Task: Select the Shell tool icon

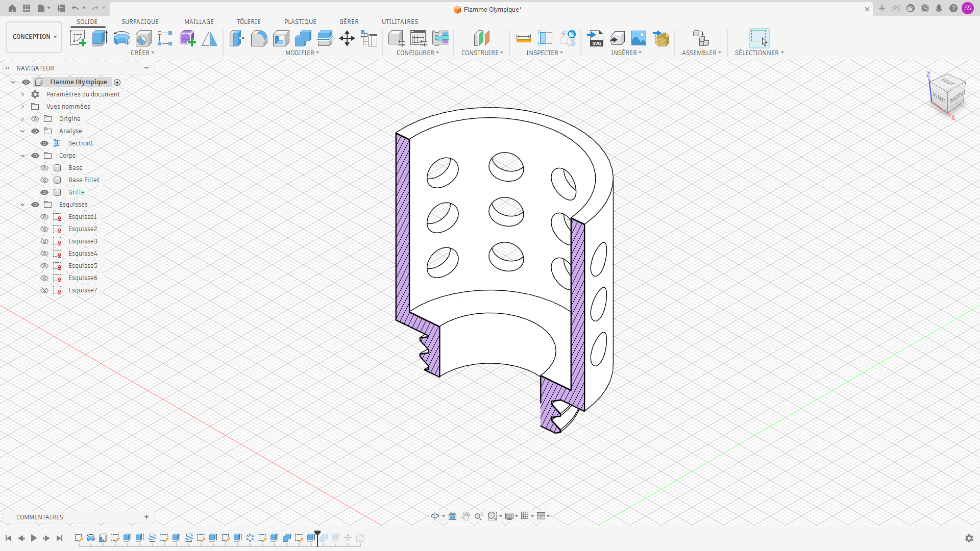Action: click(281, 38)
